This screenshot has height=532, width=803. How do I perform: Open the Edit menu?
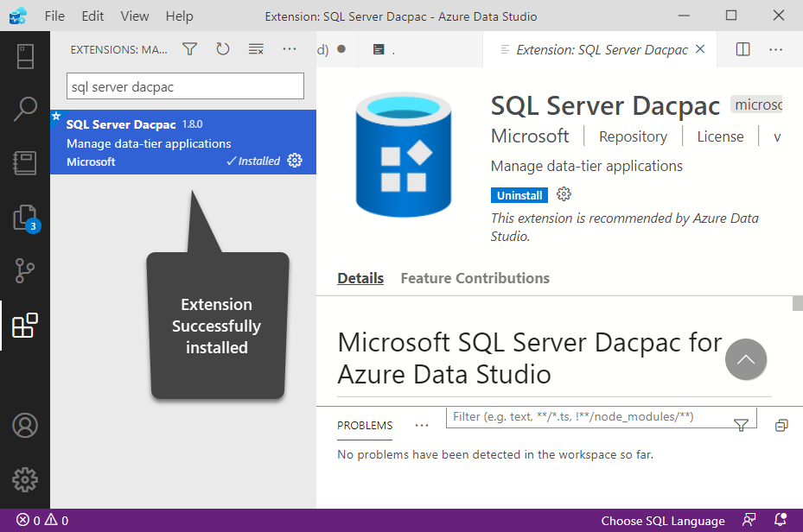click(92, 16)
